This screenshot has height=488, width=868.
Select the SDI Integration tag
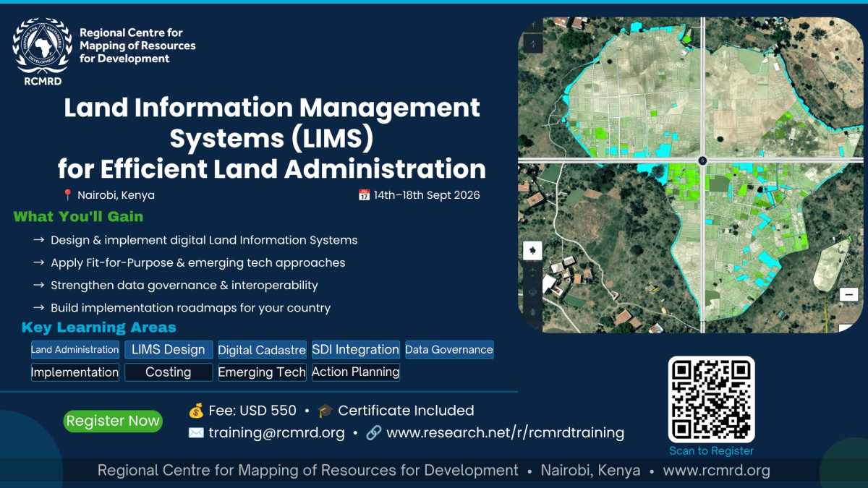[x=355, y=350]
